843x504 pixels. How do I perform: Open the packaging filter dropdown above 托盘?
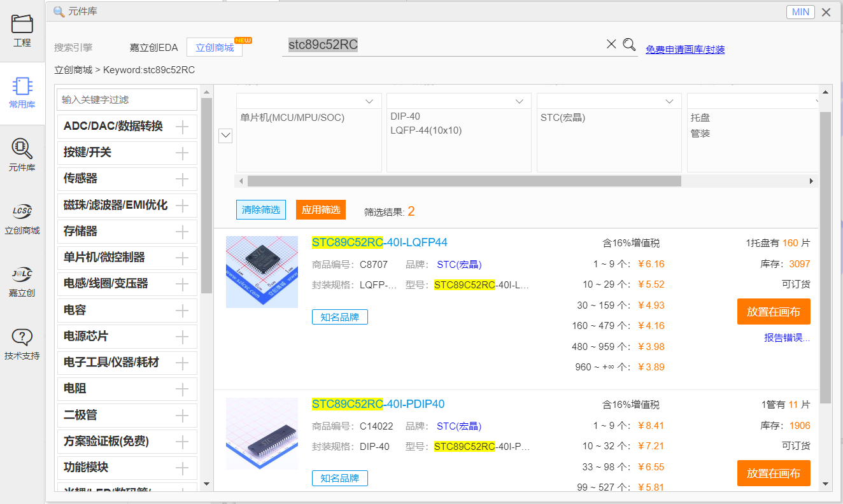tap(753, 101)
